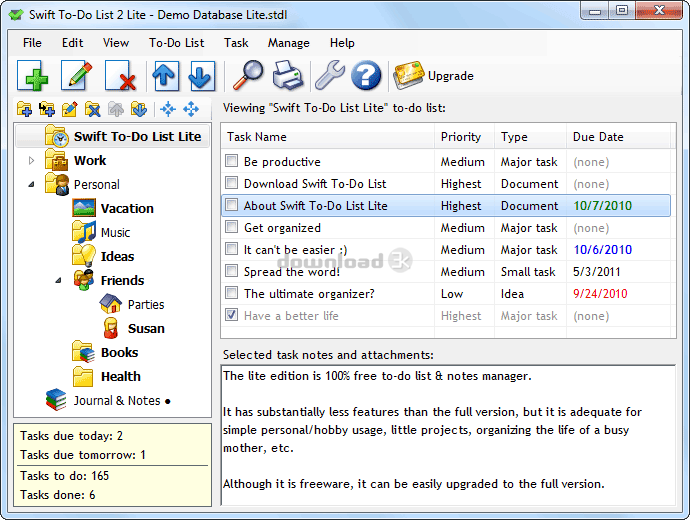
Task: Click the edit to-do list folder icon
Action: point(70,109)
